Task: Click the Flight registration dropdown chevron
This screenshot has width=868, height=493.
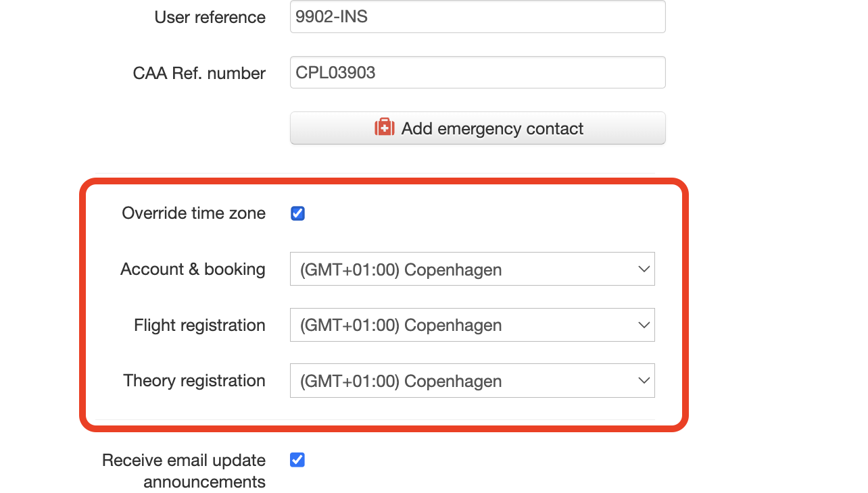Action: coord(643,325)
